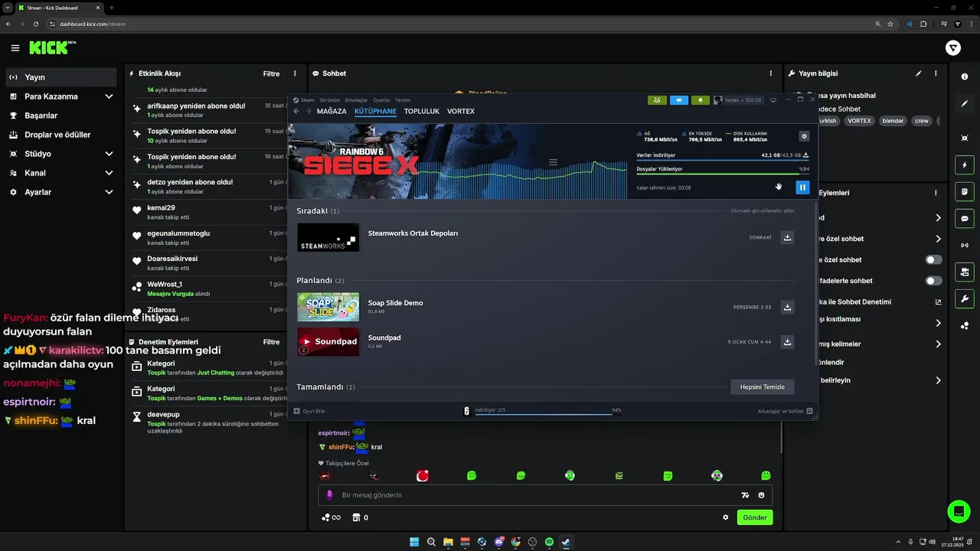Start Soap Slide Demo download
Viewport: 980px width, 551px height.
click(787, 307)
